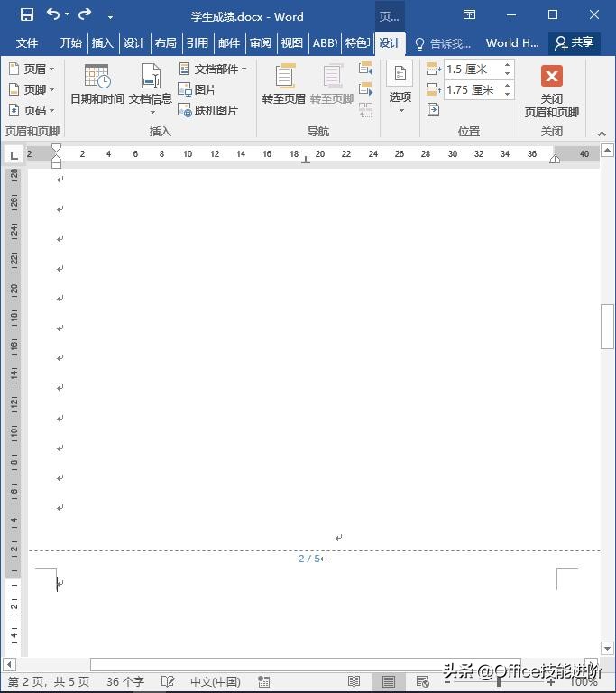Open the undo history dropdown arrow
Screen dimensions: 616x693
[x=67, y=14]
